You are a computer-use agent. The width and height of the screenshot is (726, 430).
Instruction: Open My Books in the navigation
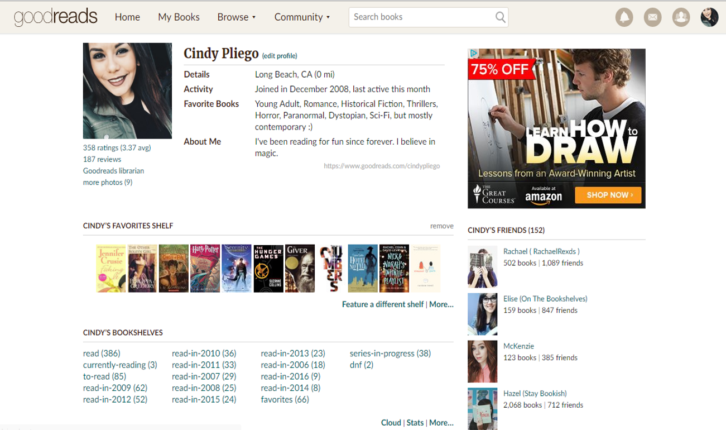click(x=179, y=17)
